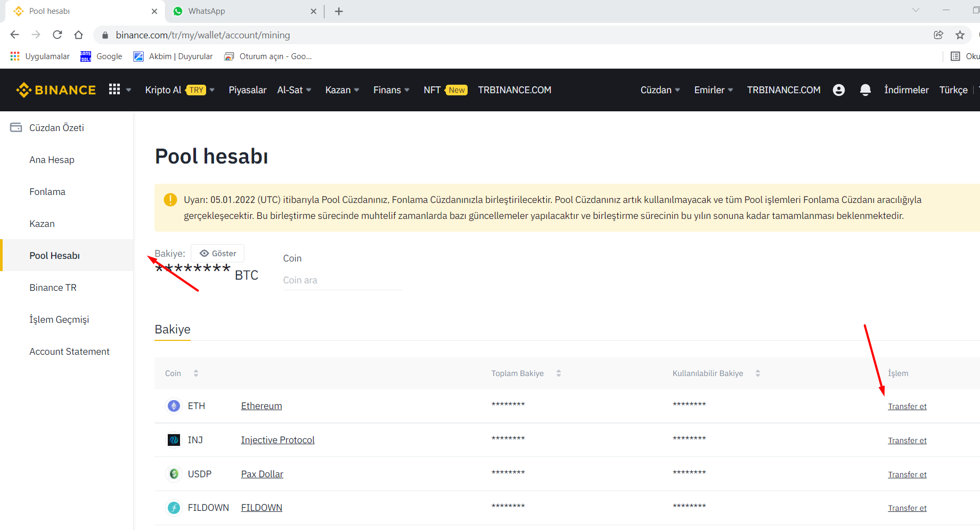
Task: Open the reading list icon
Action: (x=956, y=56)
